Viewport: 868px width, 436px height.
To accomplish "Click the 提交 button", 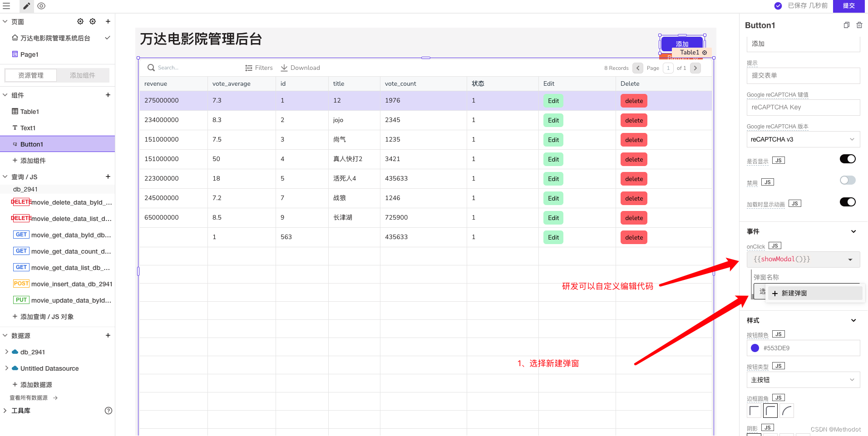I will 849,6.
